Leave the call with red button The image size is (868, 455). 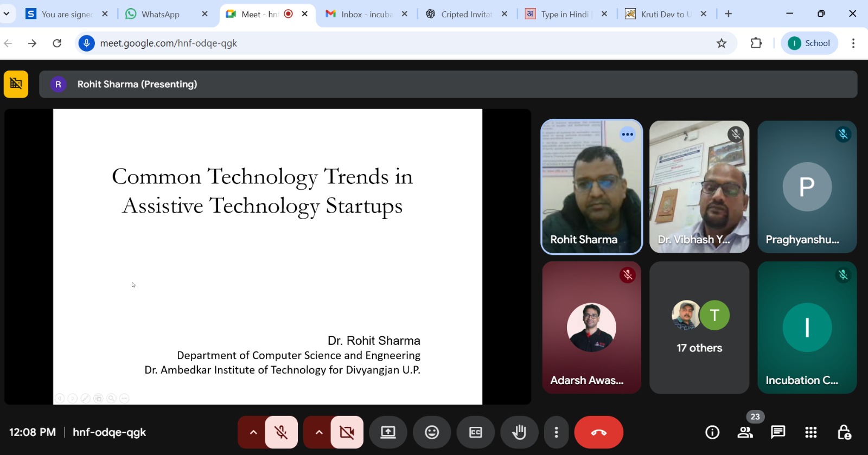point(598,432)
